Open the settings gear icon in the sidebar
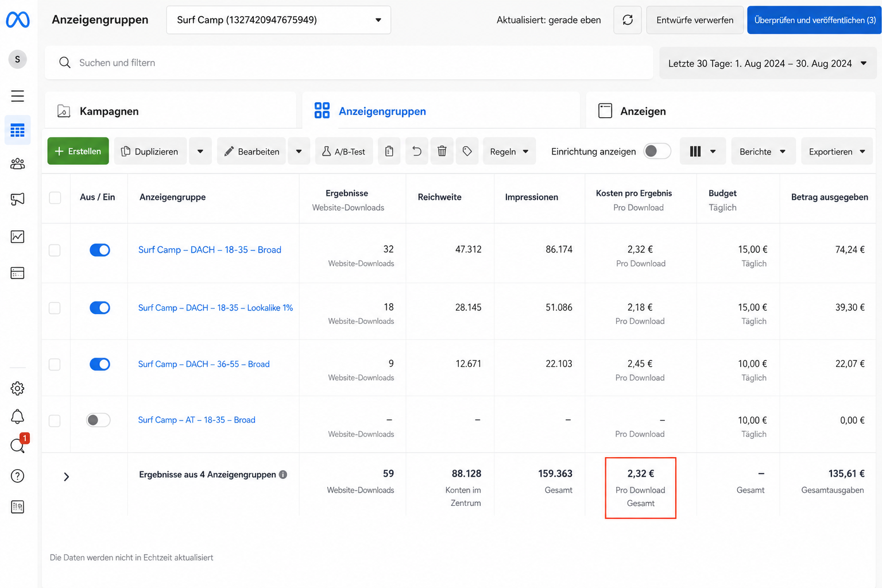 (x=18, y=388)
